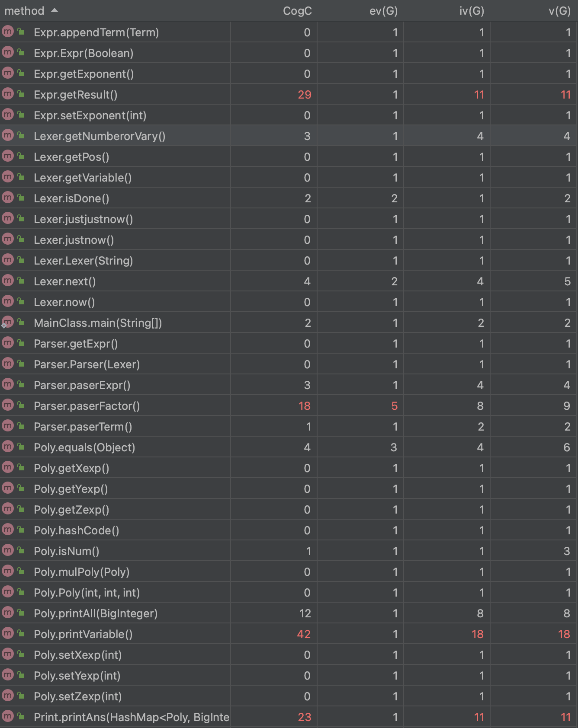This screenshot has height=728, width=578.
Task: Click method icon next to Poly.printVariable()
Action: [8, 633]
